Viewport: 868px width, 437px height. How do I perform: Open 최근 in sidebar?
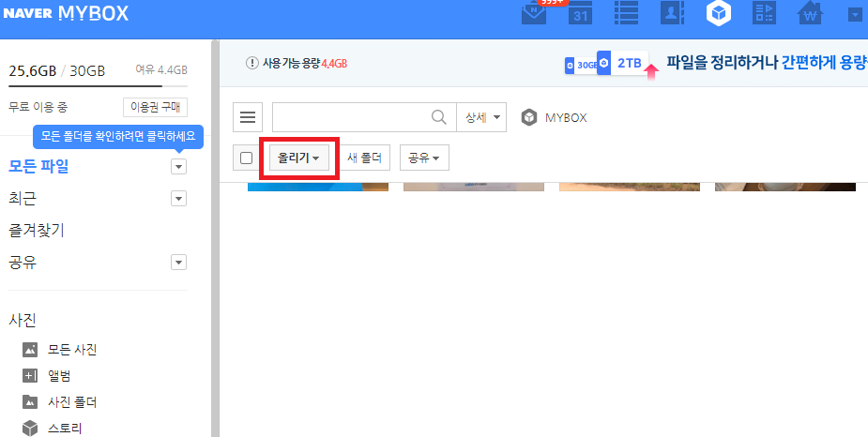pyautogui.click(x=23, y=198)
